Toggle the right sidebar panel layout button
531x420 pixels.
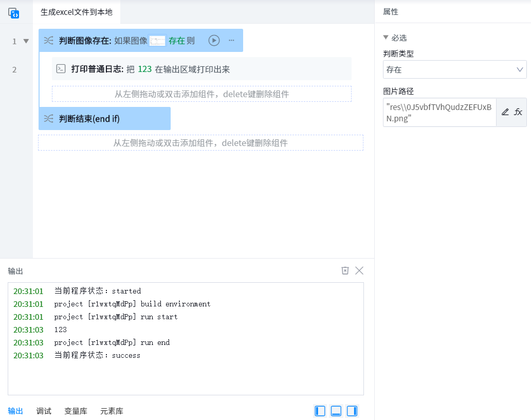pyautogui.click(x=352, y=411)
